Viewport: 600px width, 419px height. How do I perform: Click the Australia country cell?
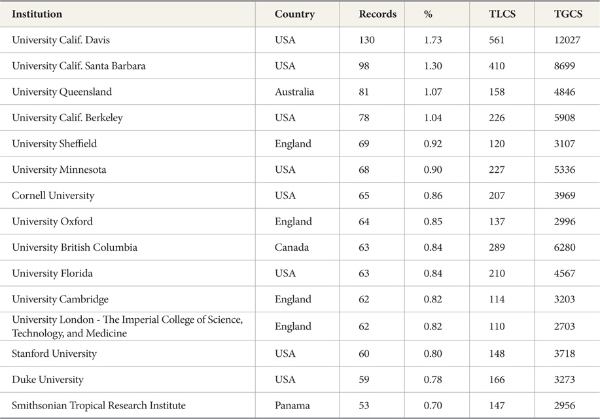295,92
